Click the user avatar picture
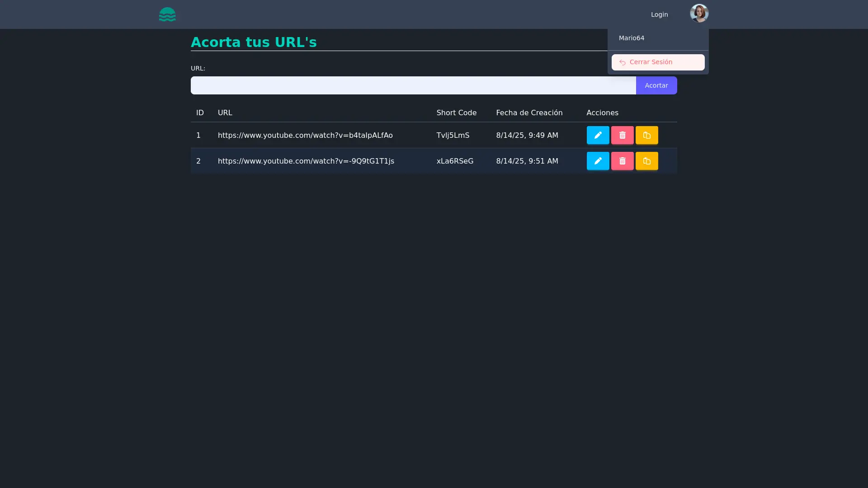The width and height of the screenshot is (868, 488). [699, 13]
